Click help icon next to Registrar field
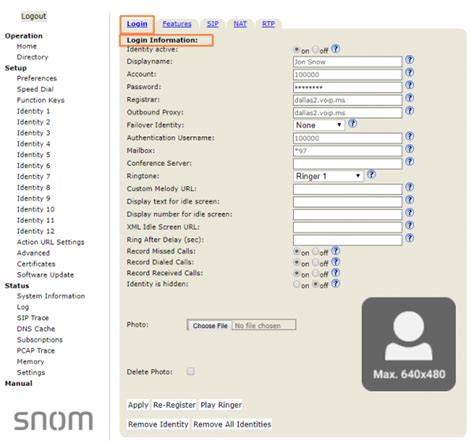 click(410, 98)
